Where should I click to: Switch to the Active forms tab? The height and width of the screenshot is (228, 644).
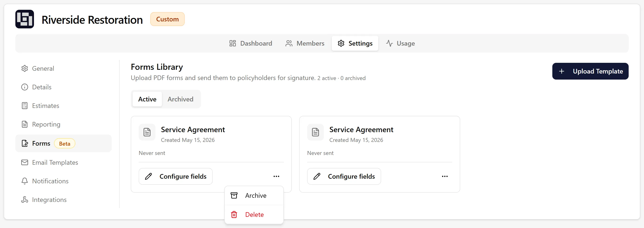click(x=147, y=99)
